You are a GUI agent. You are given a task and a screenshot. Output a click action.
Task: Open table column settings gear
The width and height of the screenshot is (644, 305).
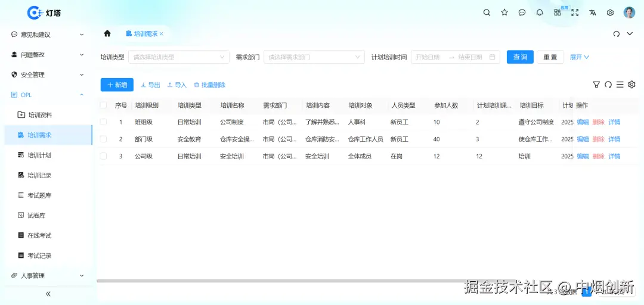pos(631,85)
